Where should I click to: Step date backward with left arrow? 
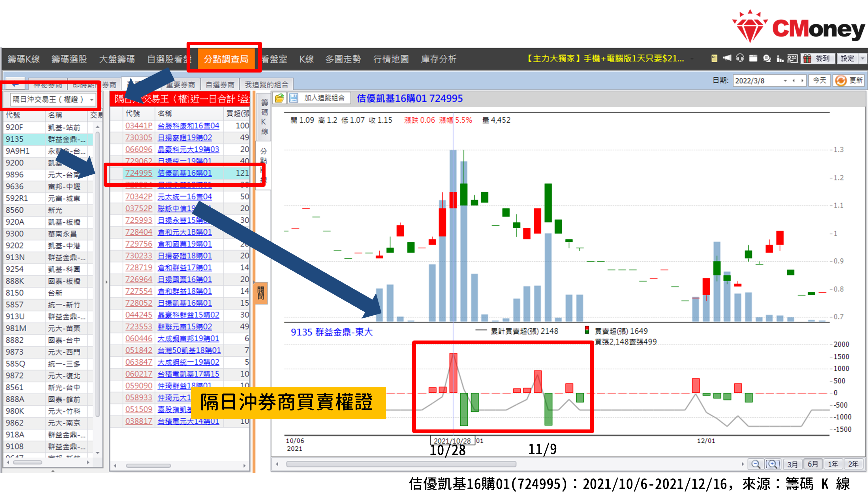(x=794, y=81)
